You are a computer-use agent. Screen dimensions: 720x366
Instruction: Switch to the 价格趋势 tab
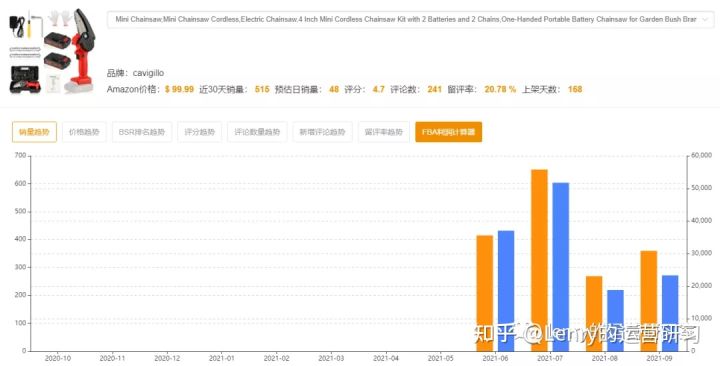(84, 132)
